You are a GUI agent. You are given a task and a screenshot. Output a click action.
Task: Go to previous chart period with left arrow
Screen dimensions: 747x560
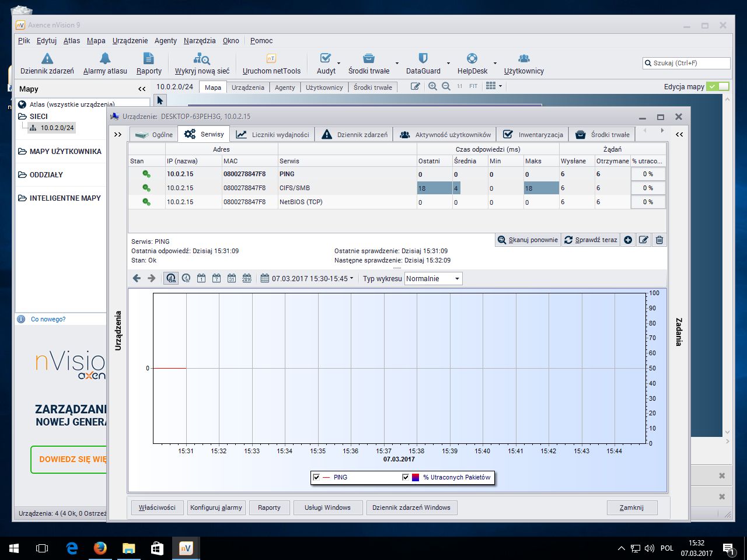(137, 278)
